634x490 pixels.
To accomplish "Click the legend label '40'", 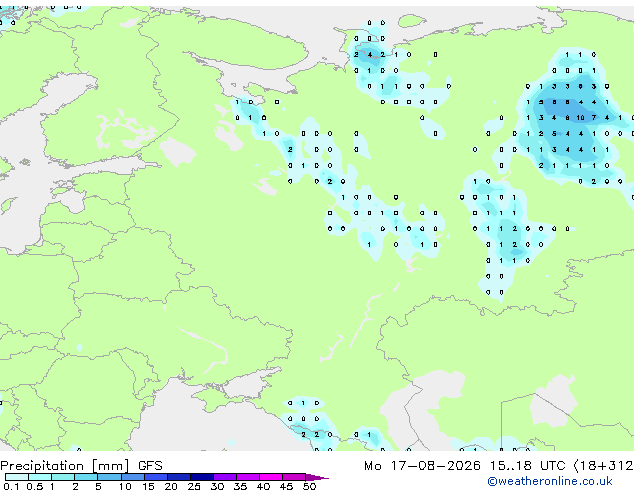I will pos(263,486).
